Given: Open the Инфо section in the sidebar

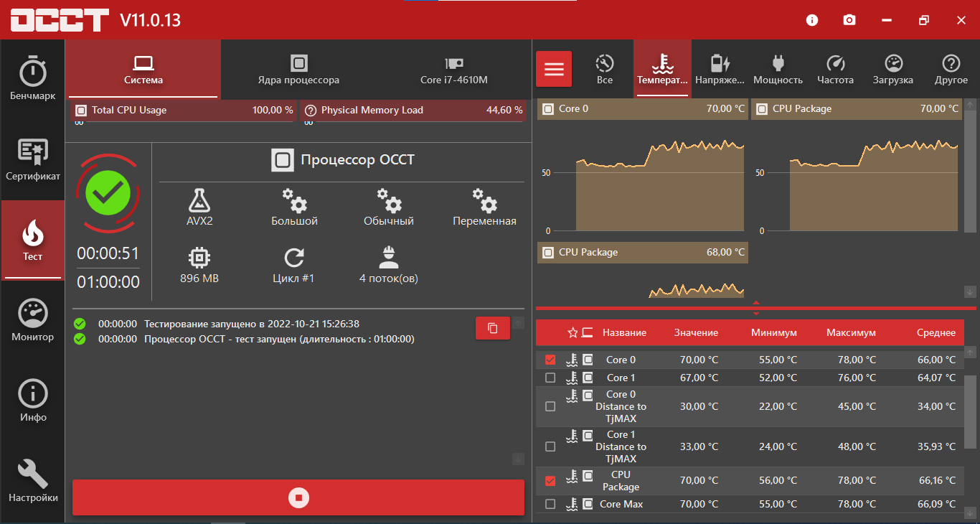Looking at the screenshot, I should tap(32, 401).
